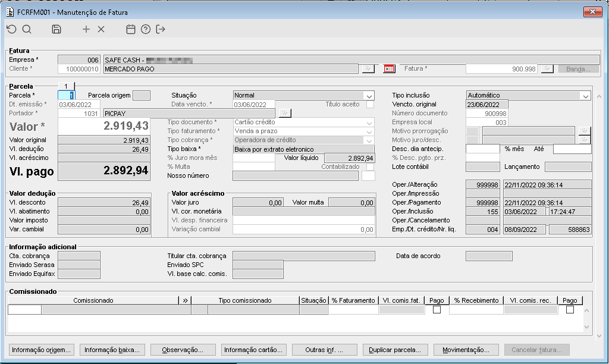Image resolution: width=609 pixels, height=364 pixels.
Task: Open the Informação origem button
Action: (x=41, y=350)
